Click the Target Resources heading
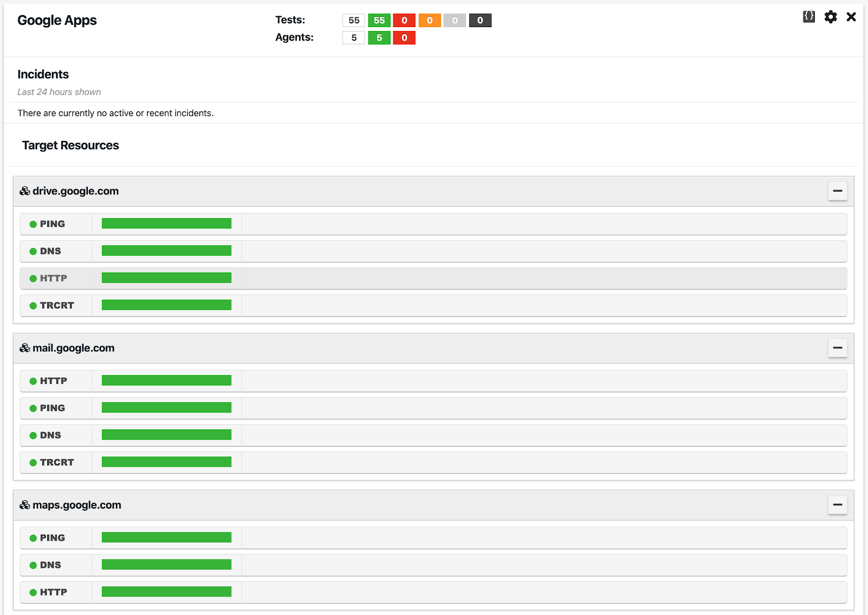This screenshot has height=615, width=868. [x=71, y=145]
